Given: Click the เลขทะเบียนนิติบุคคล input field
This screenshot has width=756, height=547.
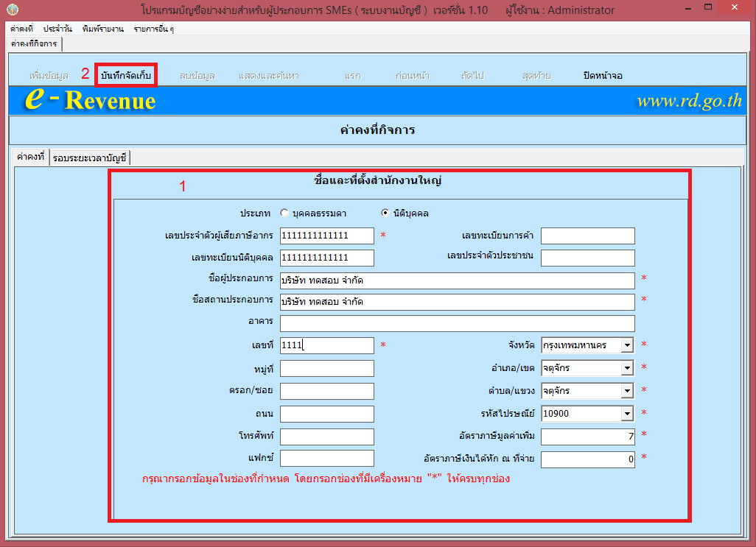Looking at the screenshot, I should [327, 258].
